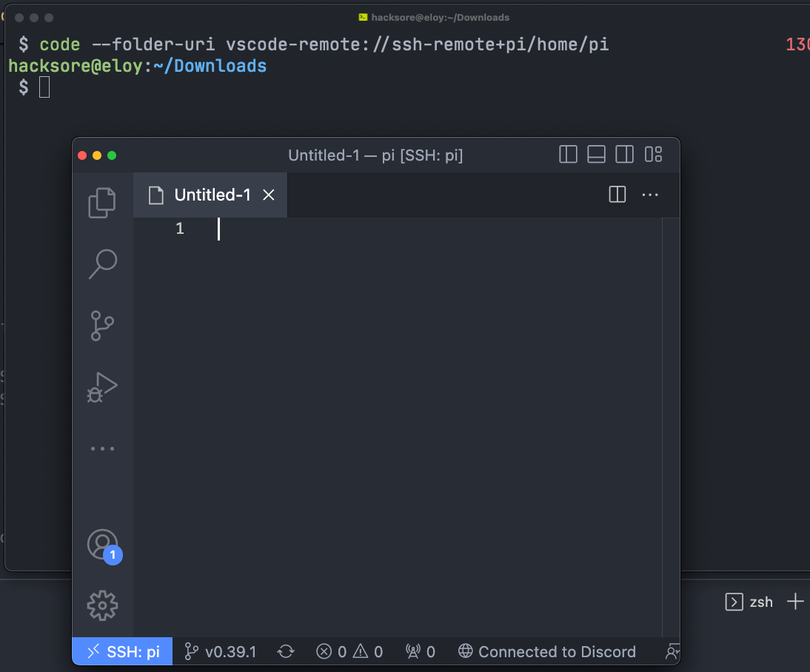The image size is (810, 672).
Task: Click into editor line 1
Action: [439, 228]
